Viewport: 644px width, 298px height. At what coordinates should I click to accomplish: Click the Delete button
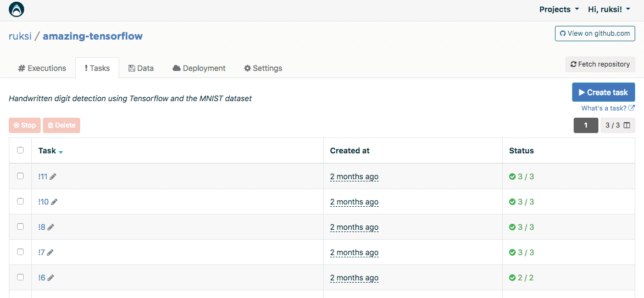[x=62, y=125]
